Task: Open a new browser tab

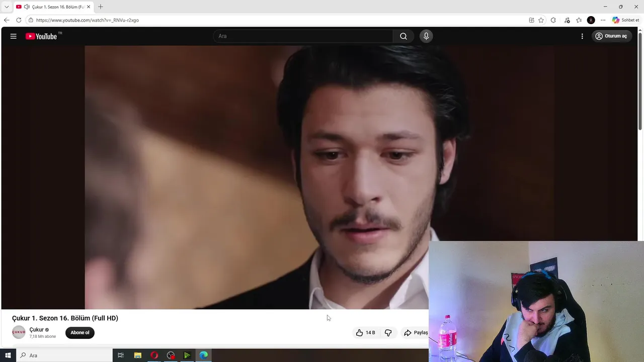Action: coord(100,7)
